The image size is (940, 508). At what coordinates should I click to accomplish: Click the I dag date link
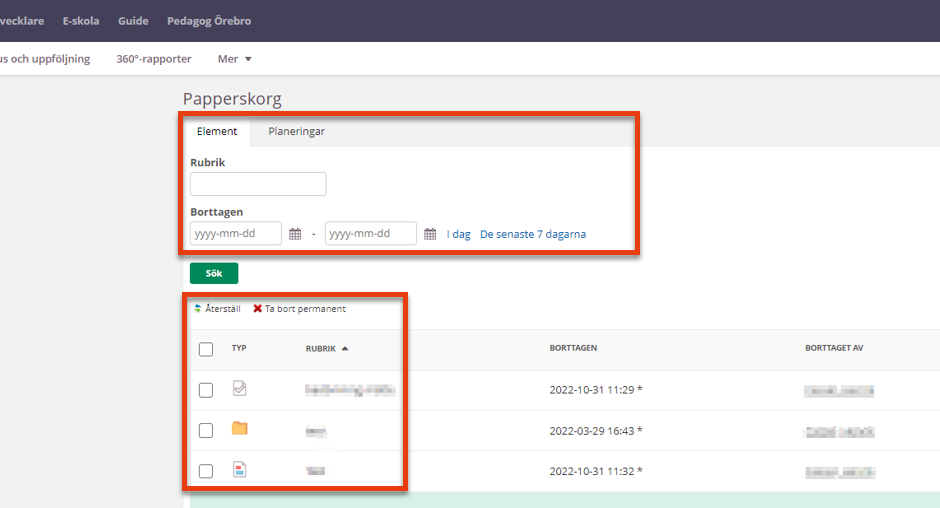459,234
